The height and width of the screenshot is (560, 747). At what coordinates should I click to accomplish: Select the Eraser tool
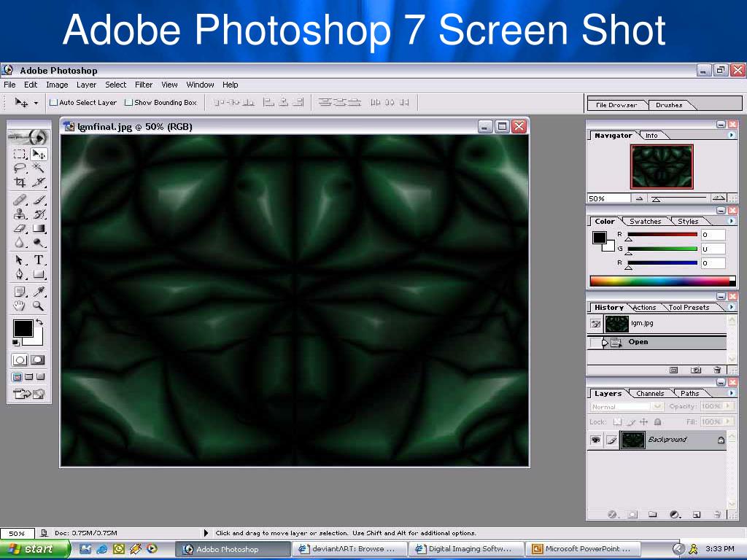[20, 228]
